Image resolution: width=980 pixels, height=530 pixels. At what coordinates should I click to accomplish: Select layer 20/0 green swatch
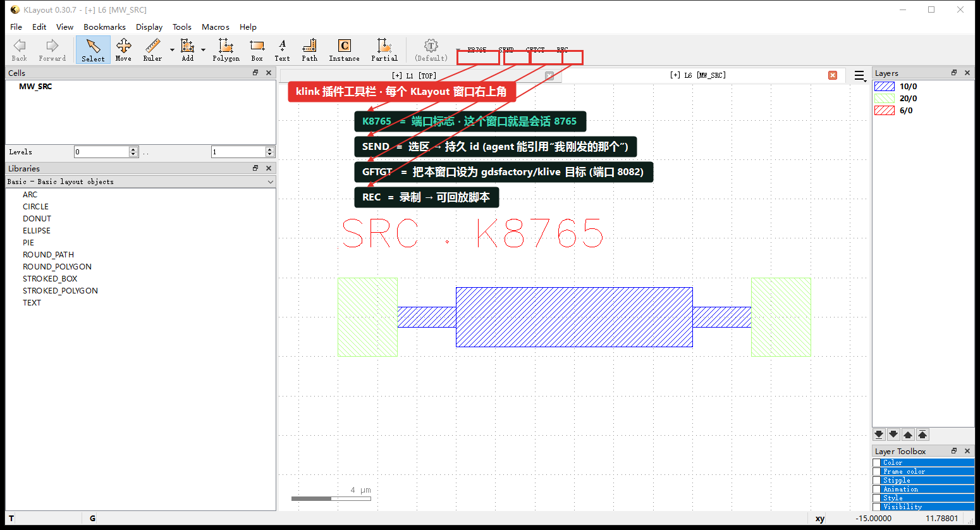885,99
